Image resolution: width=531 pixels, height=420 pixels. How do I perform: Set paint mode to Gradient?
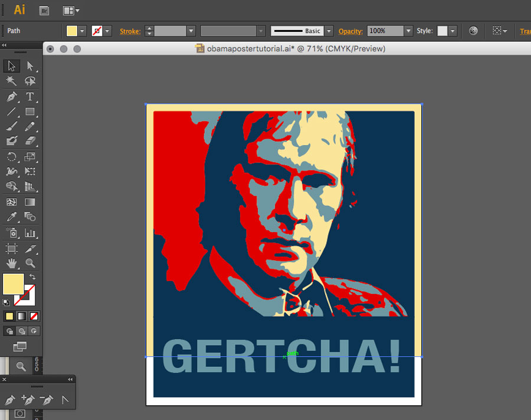coord(22,316)
